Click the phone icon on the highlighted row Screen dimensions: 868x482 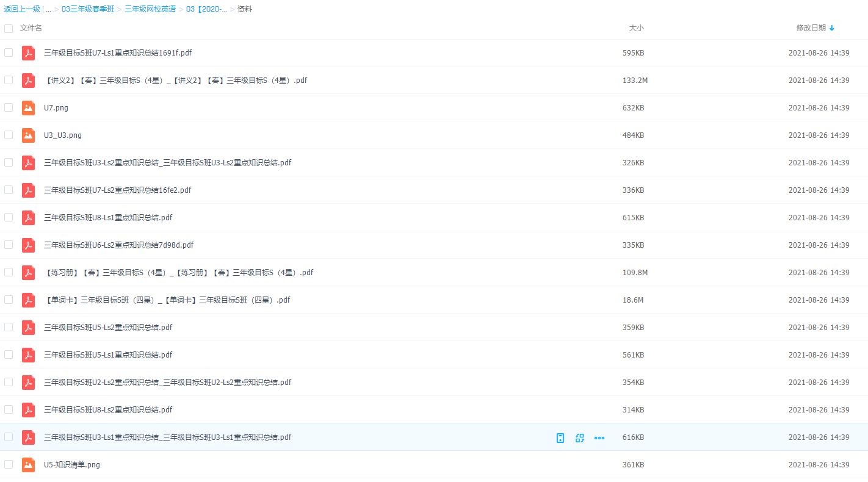tap(560, 437)
